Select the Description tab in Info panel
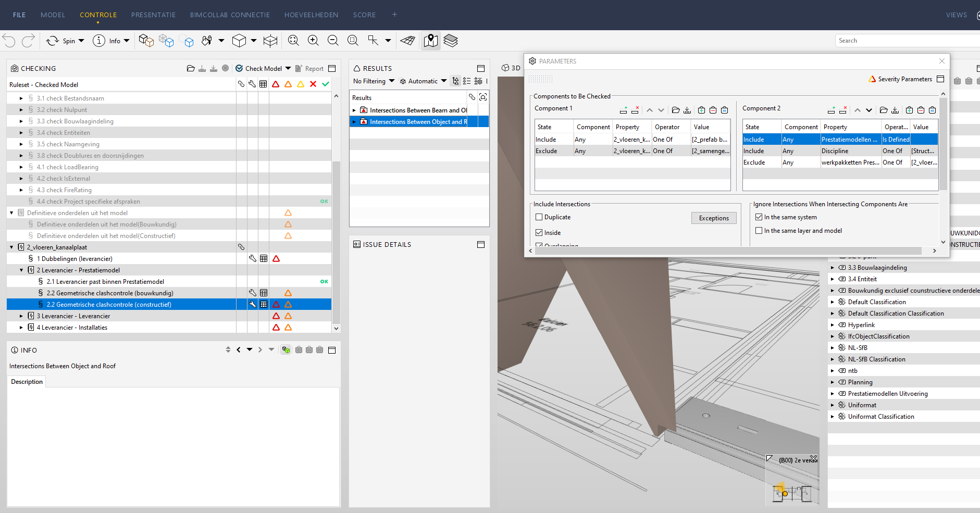Viewport: 980px width, 513px height. [27, 382]
